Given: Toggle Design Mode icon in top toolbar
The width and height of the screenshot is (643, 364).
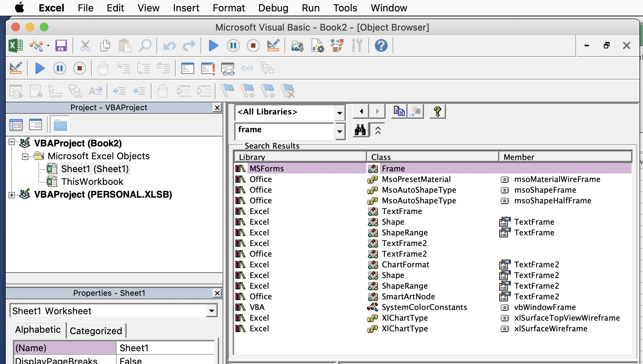Looking at the screenshot, I should pos(273,45).
